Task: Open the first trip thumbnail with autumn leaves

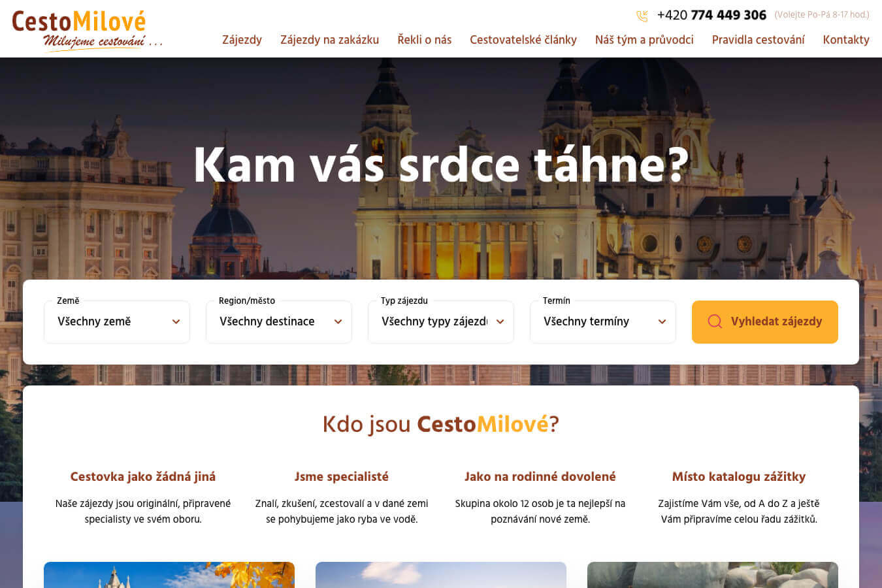Action: click(x=169, y=575)
